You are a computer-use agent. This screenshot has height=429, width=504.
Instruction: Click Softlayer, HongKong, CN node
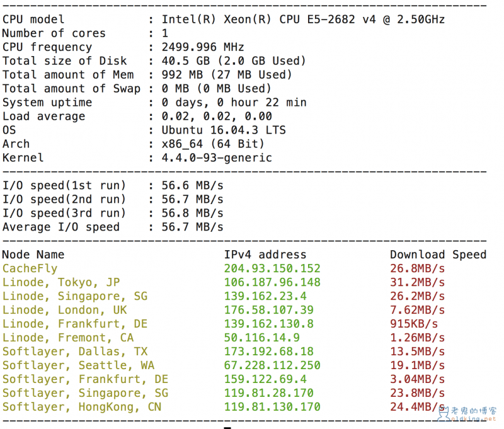point(82,406)
